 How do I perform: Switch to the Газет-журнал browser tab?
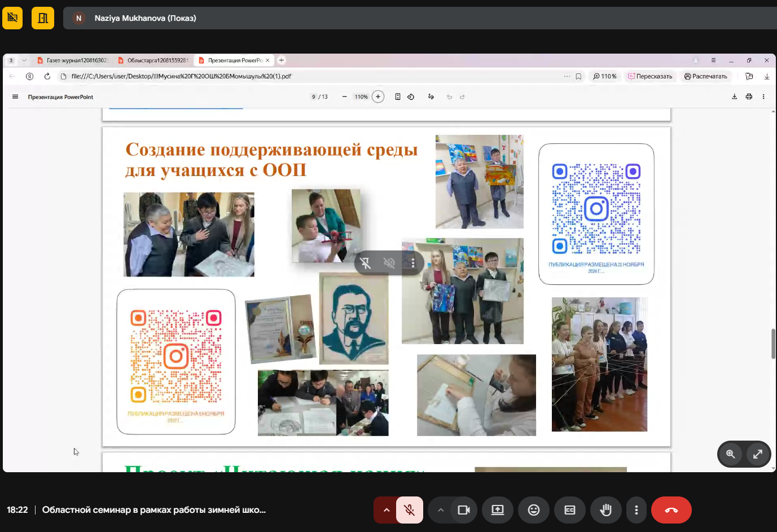click(x=73, y=60)
